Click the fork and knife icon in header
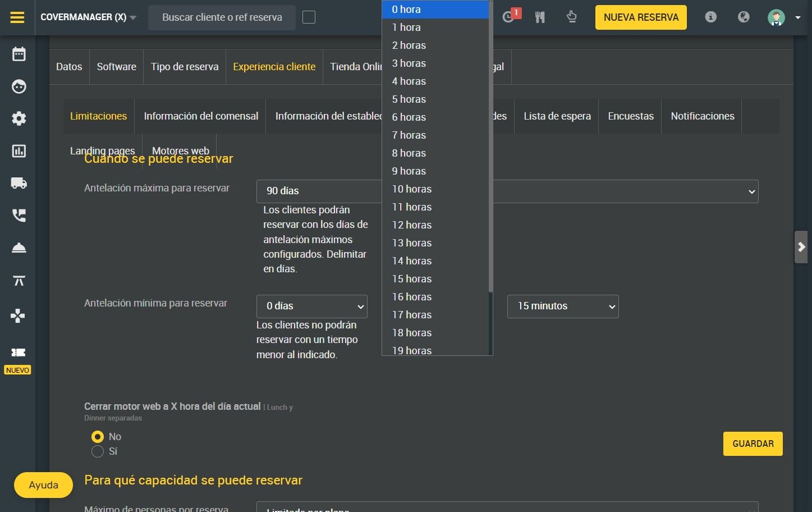Viewport: 812px width, 512px height. point(540,17)
